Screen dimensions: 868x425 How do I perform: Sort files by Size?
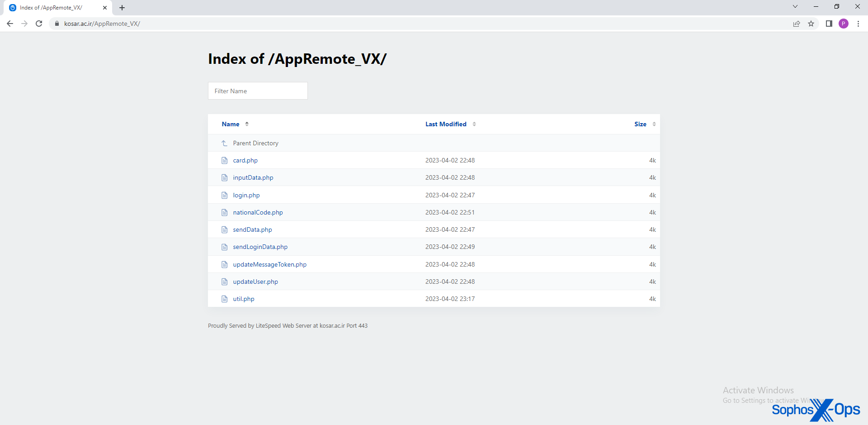coord(640,124)
